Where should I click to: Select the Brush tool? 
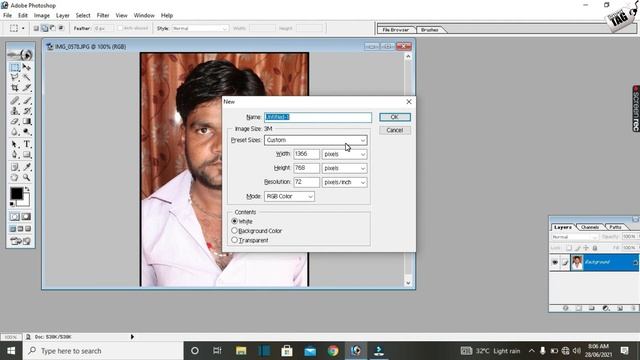(27, 100)
